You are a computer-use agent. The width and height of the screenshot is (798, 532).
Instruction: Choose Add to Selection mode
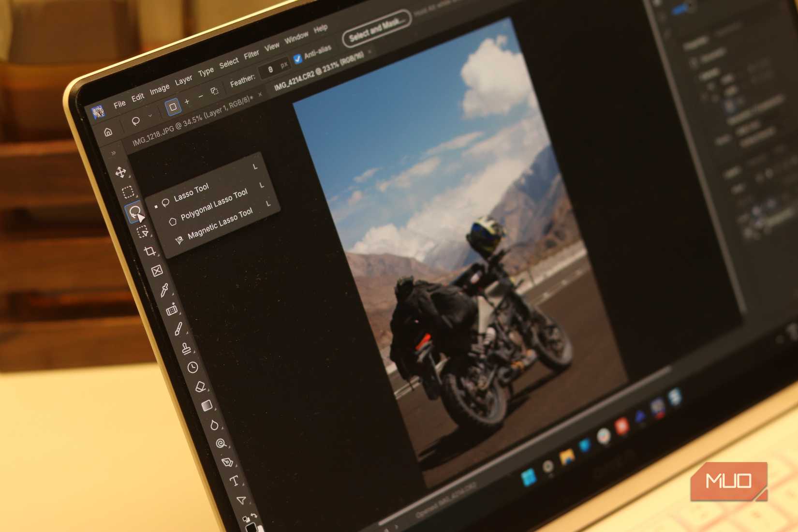pyautogui.click(x=187, y=102)
